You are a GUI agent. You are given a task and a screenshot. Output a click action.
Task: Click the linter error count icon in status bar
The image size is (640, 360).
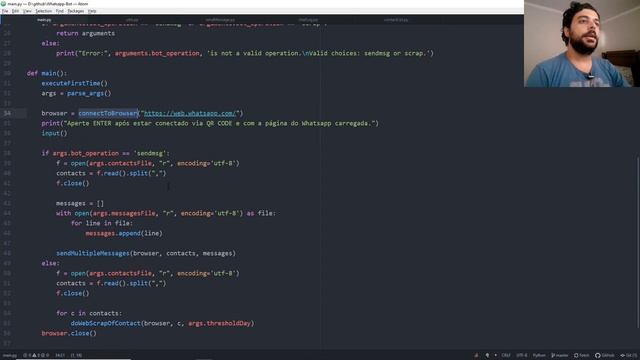click(x=26, y=356)
